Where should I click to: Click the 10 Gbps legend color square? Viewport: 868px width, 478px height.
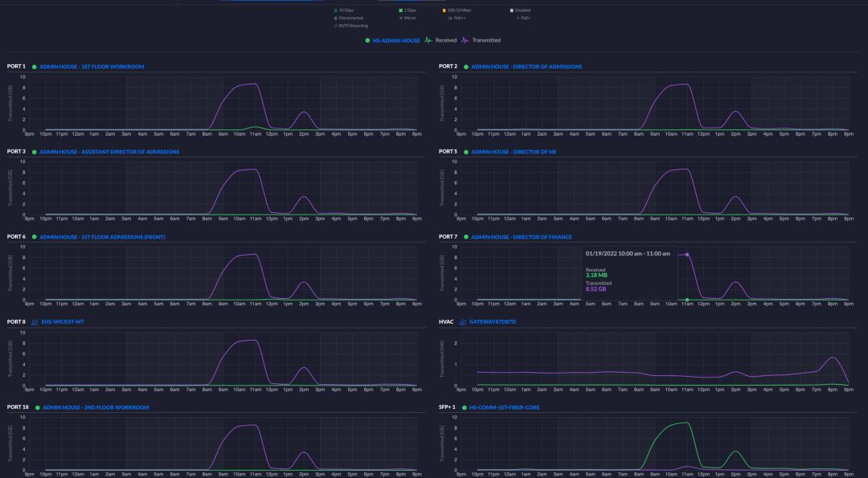(x=335, y=10)
